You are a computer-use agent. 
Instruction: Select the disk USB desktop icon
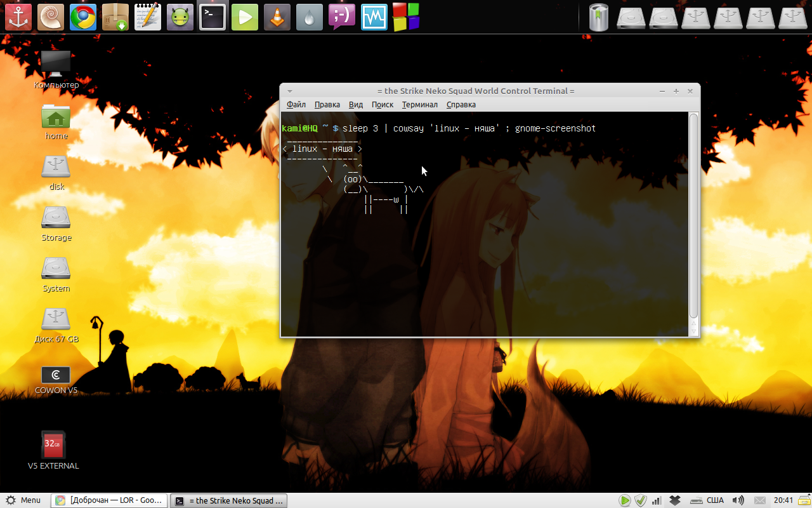click(x=56, y=173)
